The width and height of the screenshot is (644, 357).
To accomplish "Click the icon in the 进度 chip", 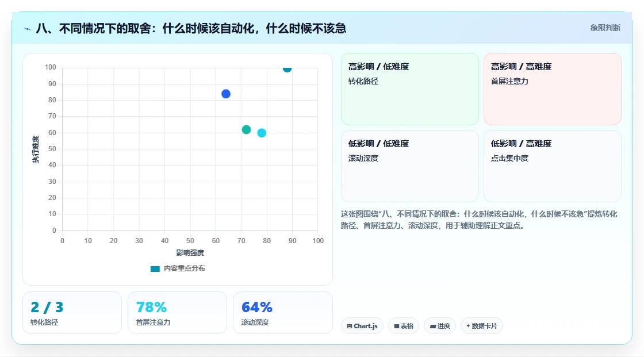I will (433, 327).
